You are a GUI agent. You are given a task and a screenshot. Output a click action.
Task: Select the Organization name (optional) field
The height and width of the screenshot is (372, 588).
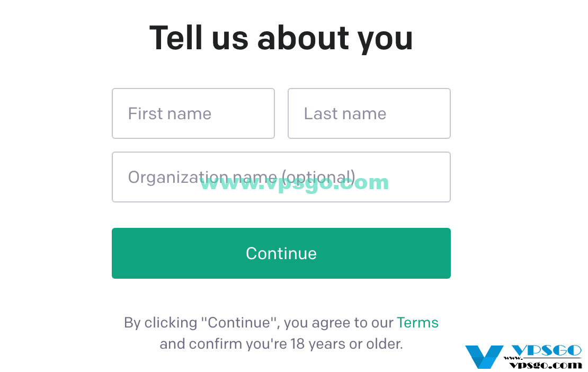(x=281, y=177)
